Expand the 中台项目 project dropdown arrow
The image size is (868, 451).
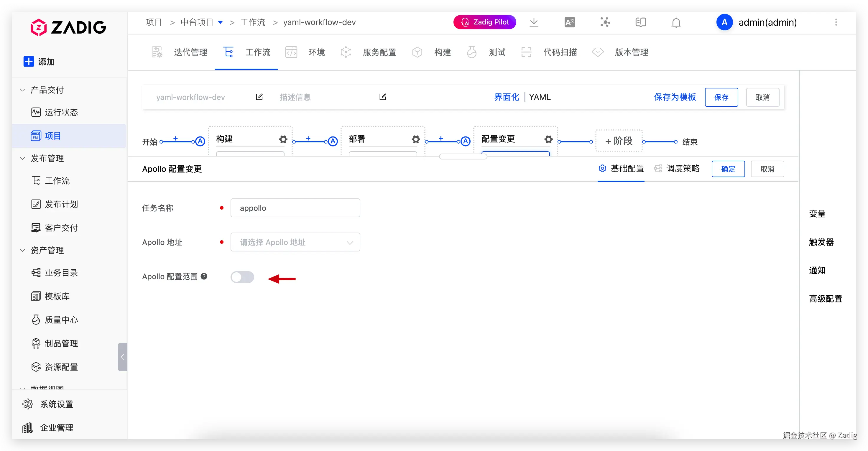click(x=220, y=22)
